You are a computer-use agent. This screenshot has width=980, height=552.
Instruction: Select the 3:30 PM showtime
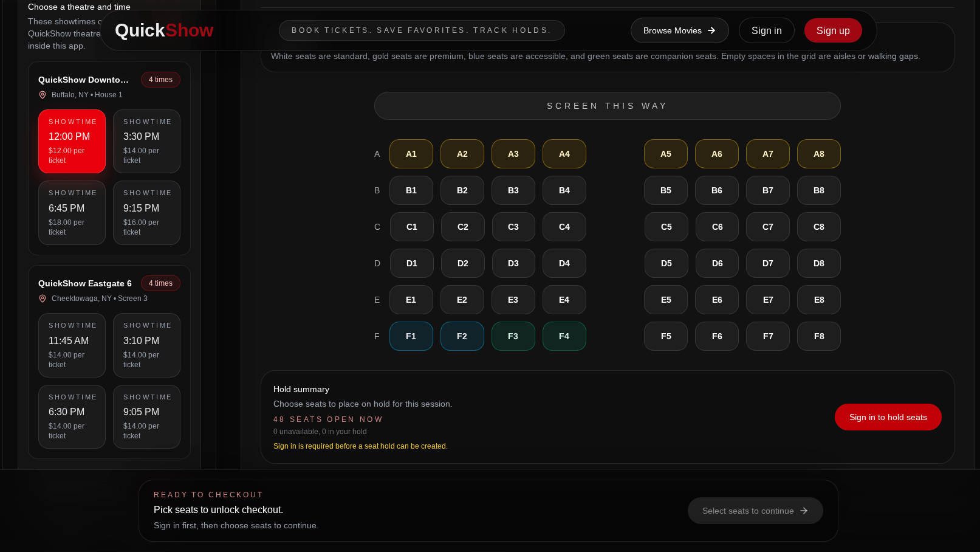point(146,141)
